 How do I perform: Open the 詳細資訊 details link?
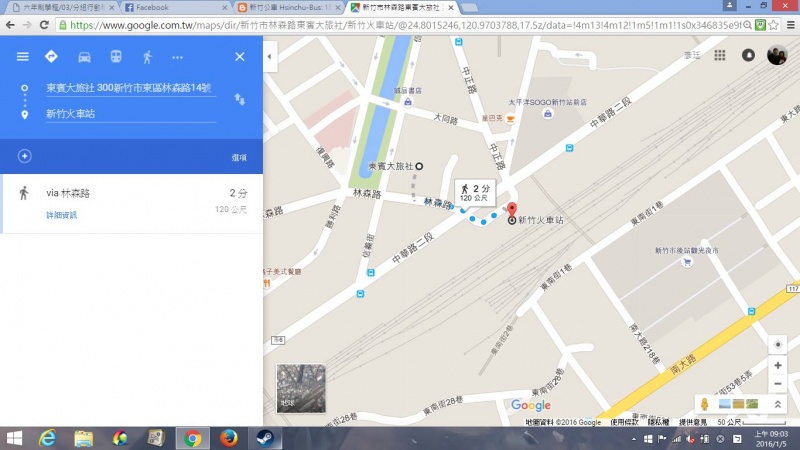61,215
